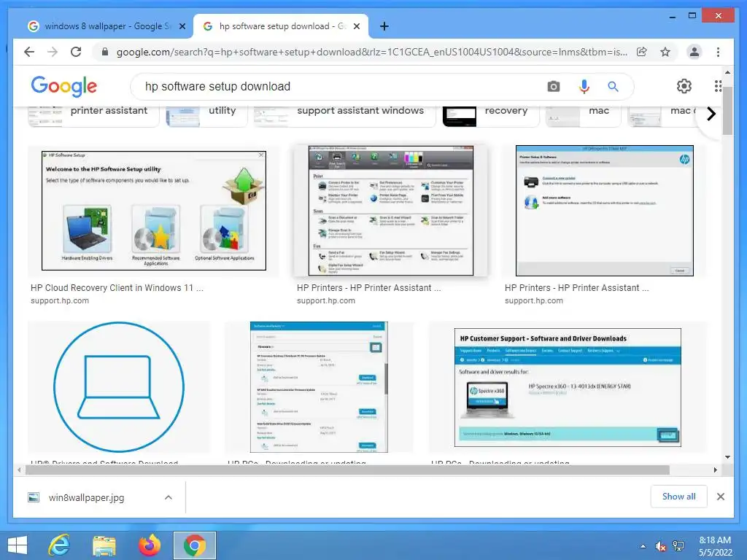Select the recovery filter chip
This screenshot has height=560, width=747.
[x=491, y=116]
